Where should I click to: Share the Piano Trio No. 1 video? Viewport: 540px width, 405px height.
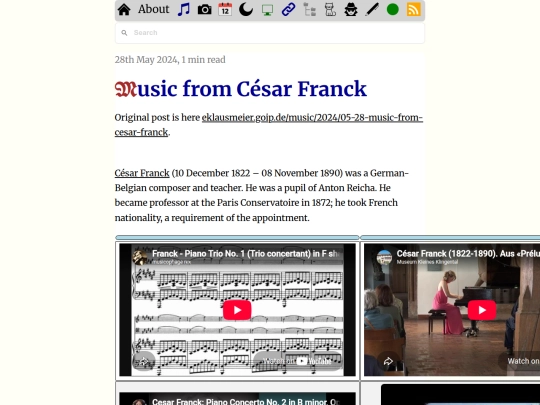click(x=144, y=361)
